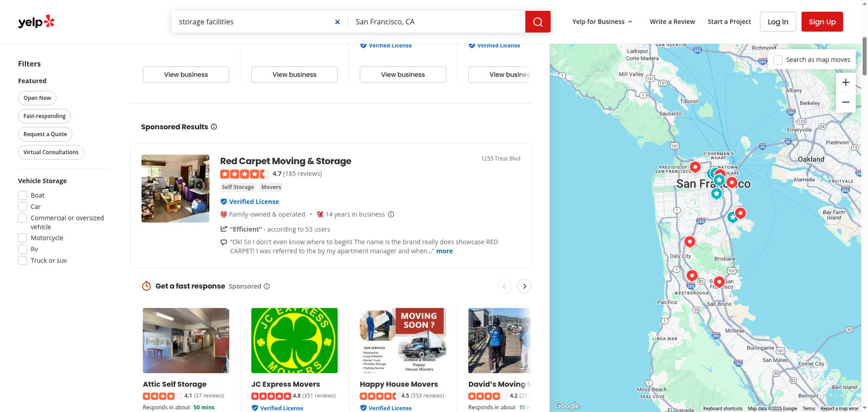The height and width of the screenshot is (412, 868).
Task: Click the Movers category tag
Action: (271, 187)
